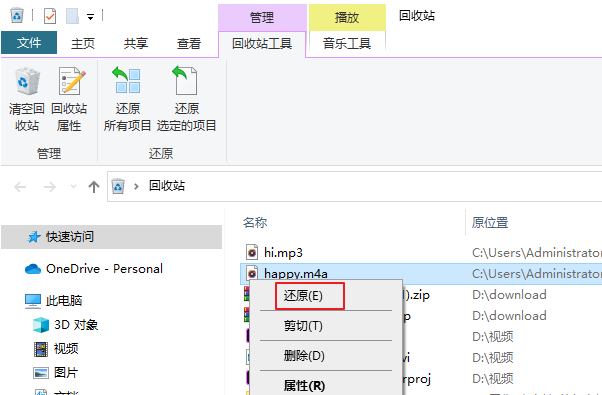Expand the address bar chevron before 回收站
The image size is (602, 395).
click(136, 187)
